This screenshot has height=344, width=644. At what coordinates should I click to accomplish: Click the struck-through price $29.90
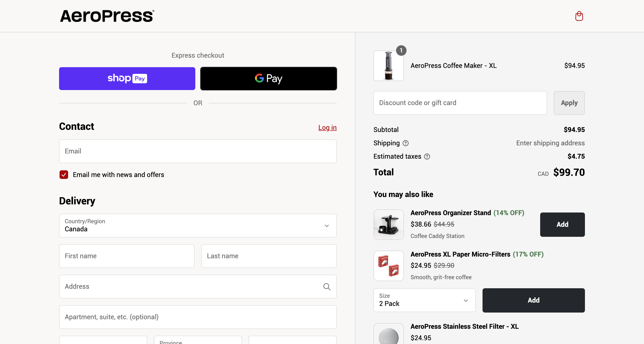(444, 265)
